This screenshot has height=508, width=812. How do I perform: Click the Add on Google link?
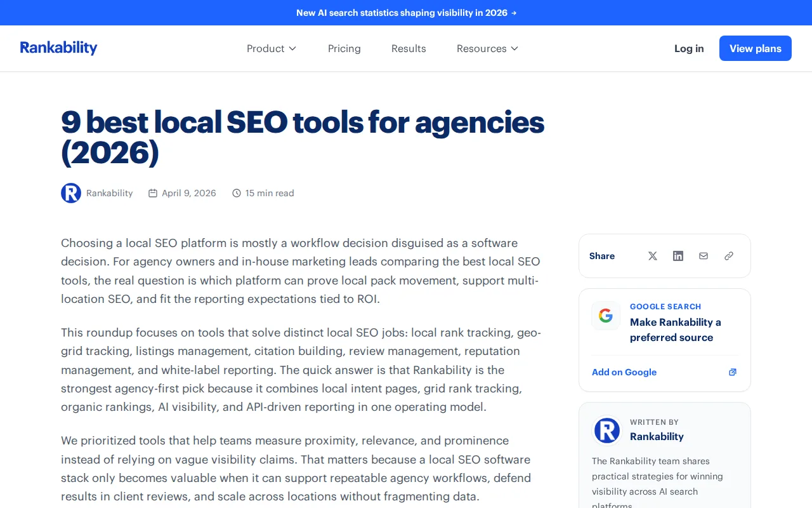pyautogui.click(x=624, y=372)
